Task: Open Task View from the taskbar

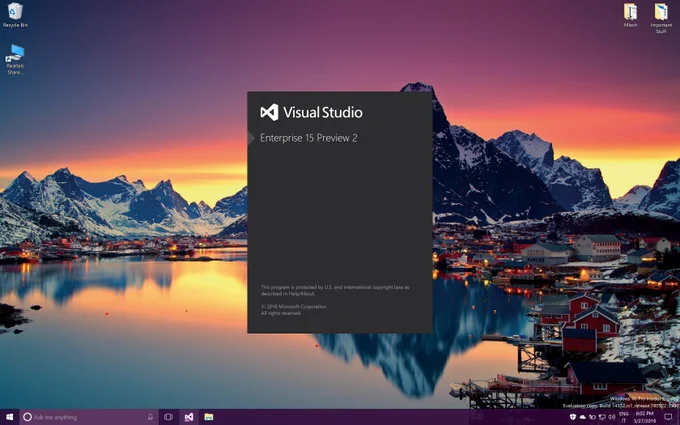Action: (x=168, y=417)
